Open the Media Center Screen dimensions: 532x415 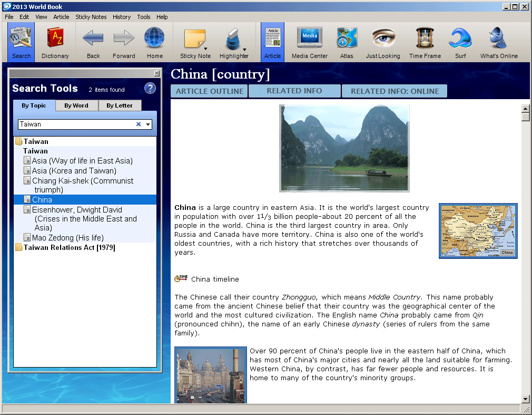pyautogui.click(x=309, y=42)
